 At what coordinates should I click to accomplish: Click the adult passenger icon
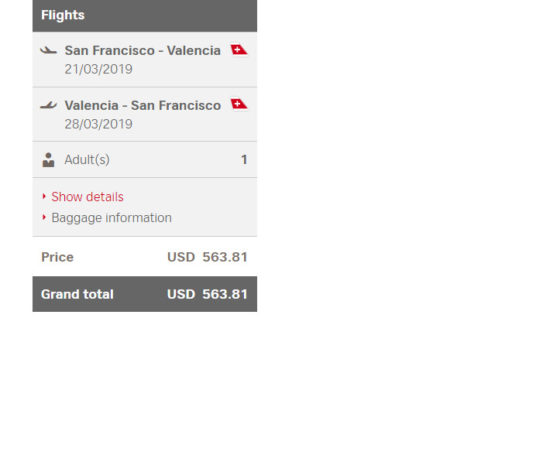[48, 160]
